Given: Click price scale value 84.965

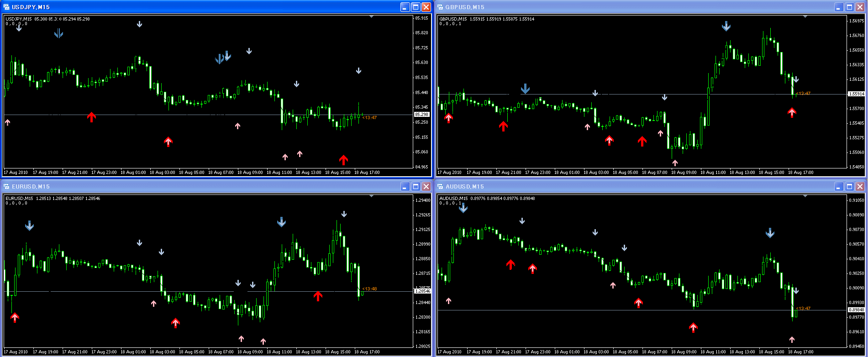Looking at the screenshot, I should click(x=422, y=167).
